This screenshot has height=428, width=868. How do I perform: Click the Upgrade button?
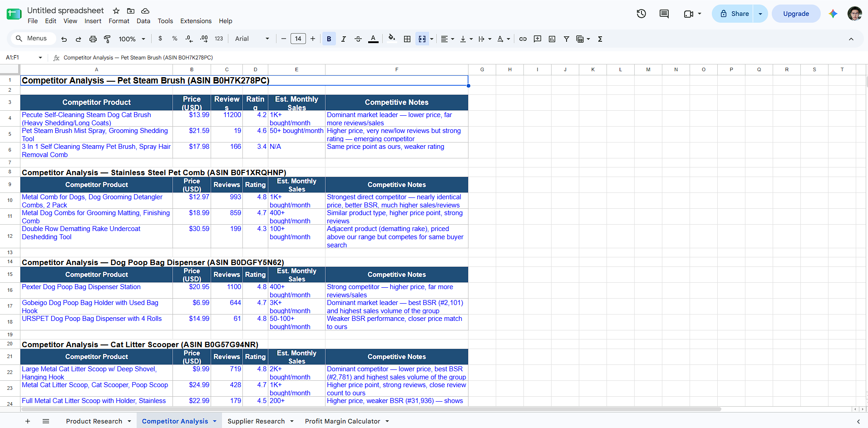coord(796,14)
